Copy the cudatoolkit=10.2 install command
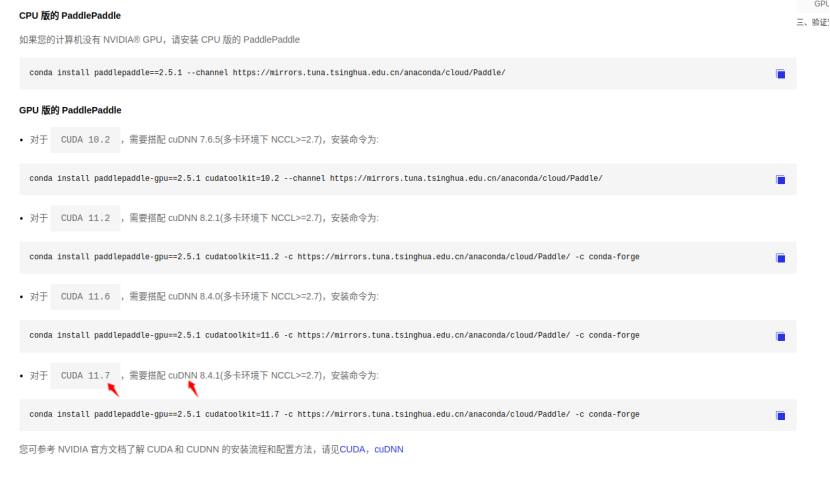830x479 pixels. click(x=780, y=179)
